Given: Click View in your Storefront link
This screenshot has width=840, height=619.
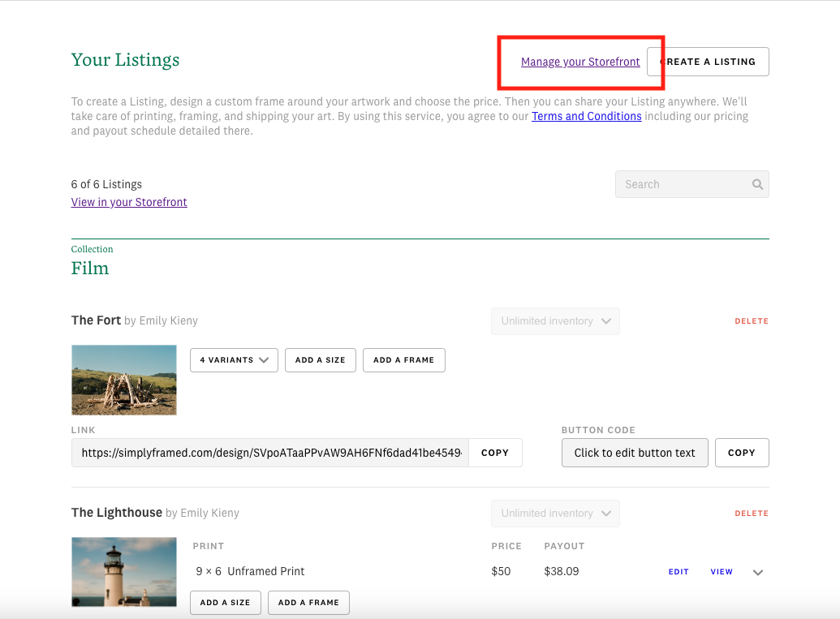Looking at the screenshot, I should coord(129,202).
